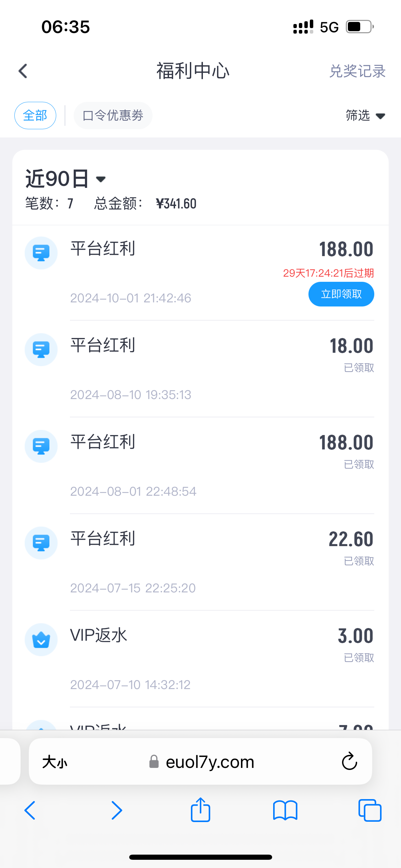Switch to the 口令优惠券 tab
Screen dimensions: 401x868
coord(113,116)
